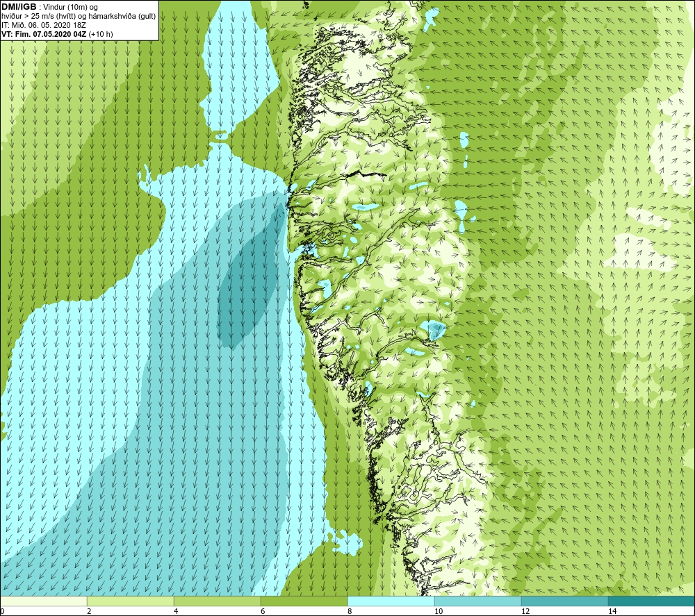Click the 6-8 m/s darker green legend swatch
This screenshot has width=695, height=616.
click(x=304, y=601)
